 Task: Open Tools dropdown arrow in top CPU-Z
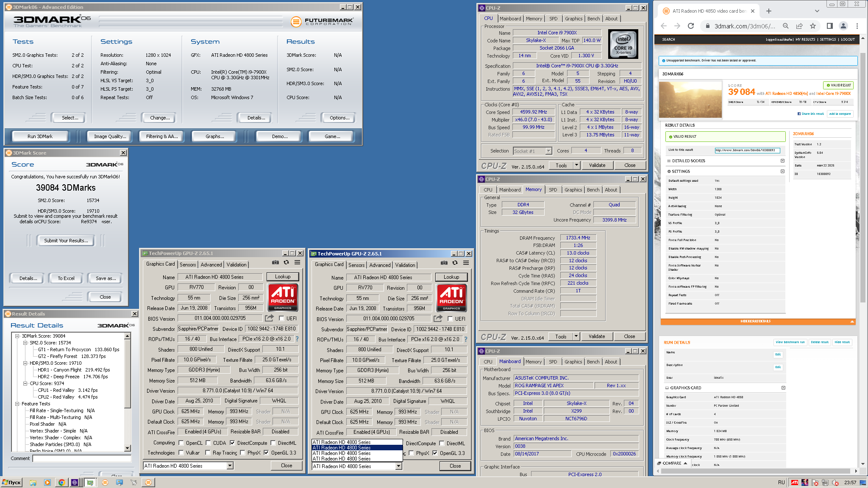576,165
